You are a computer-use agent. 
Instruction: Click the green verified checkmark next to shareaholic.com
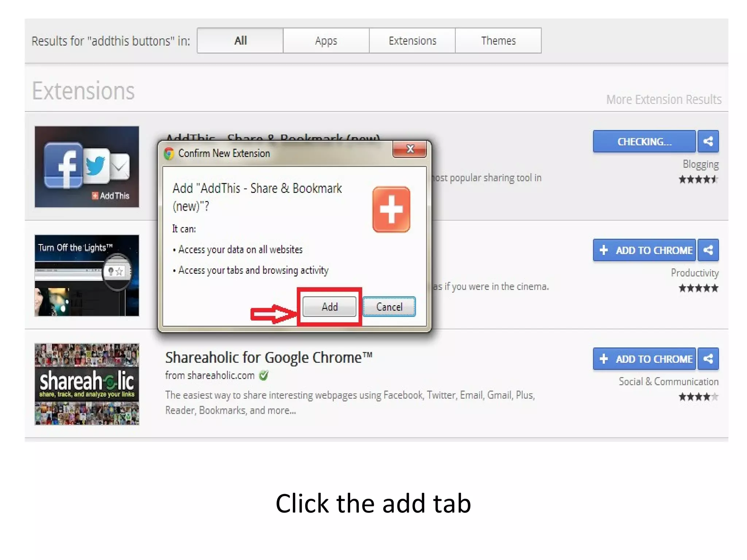264,375
